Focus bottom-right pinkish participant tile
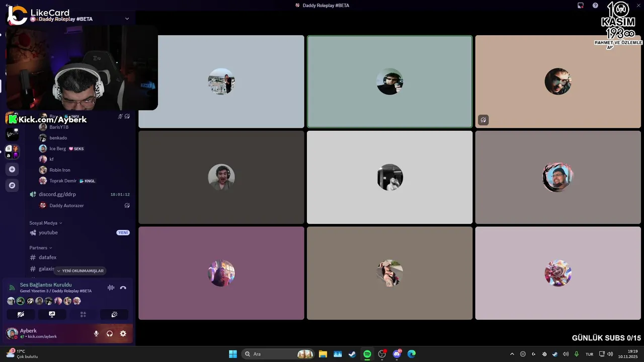This screenshot has width=644, height=362. coord(558,273)
